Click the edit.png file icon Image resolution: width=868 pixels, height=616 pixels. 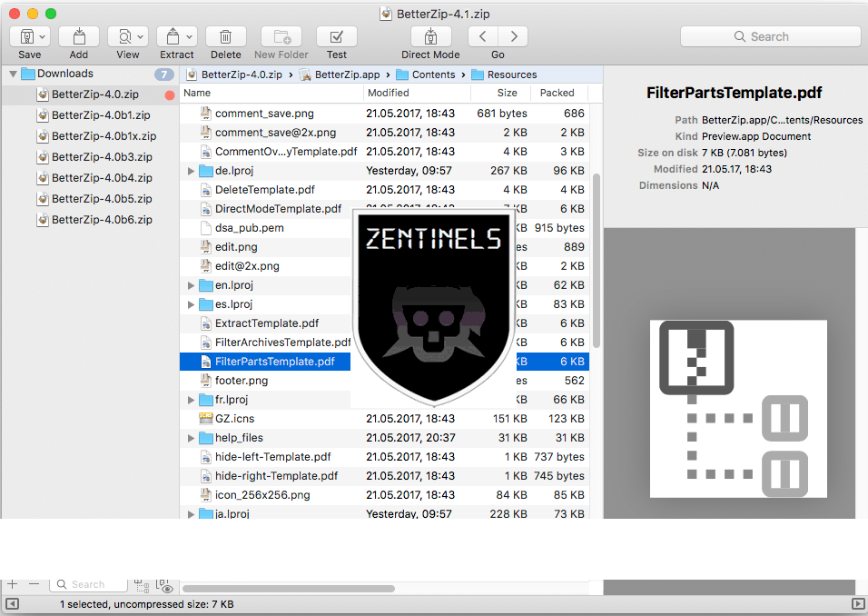click(206, 247)
